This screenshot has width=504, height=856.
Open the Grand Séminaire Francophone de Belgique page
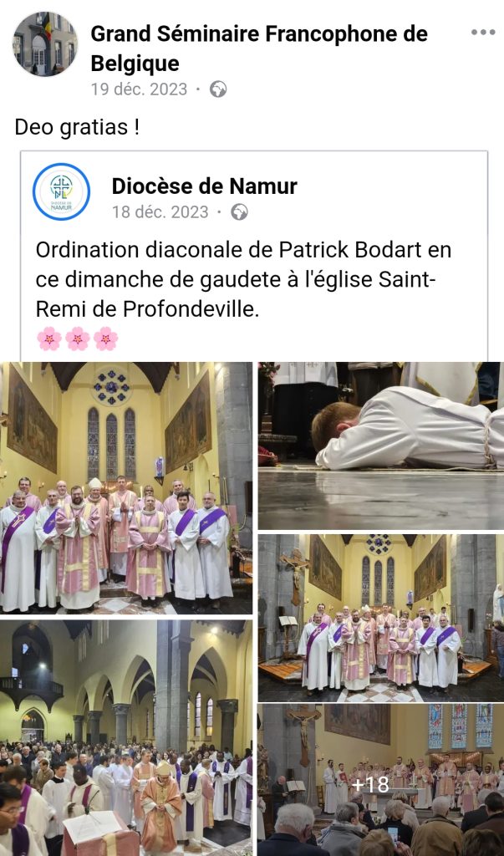[x=259, y=48]
